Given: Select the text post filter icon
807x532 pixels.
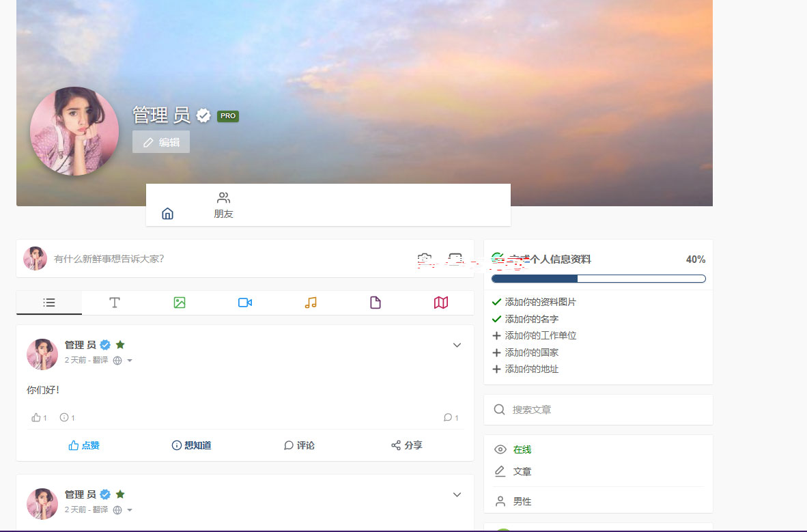Looking at the screenshot, I should click(x=115, y=303).
